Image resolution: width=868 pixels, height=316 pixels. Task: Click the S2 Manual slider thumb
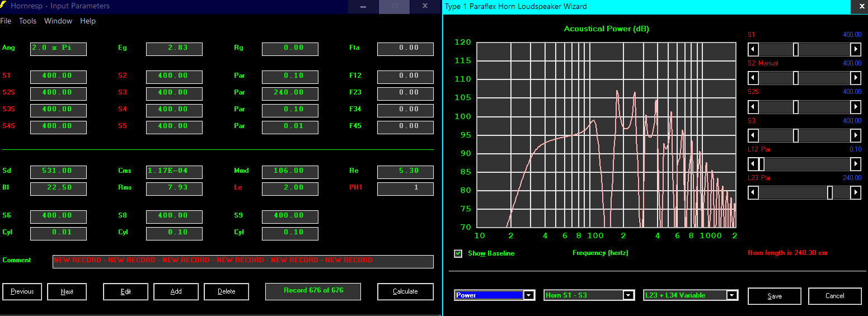coord(795,78)
